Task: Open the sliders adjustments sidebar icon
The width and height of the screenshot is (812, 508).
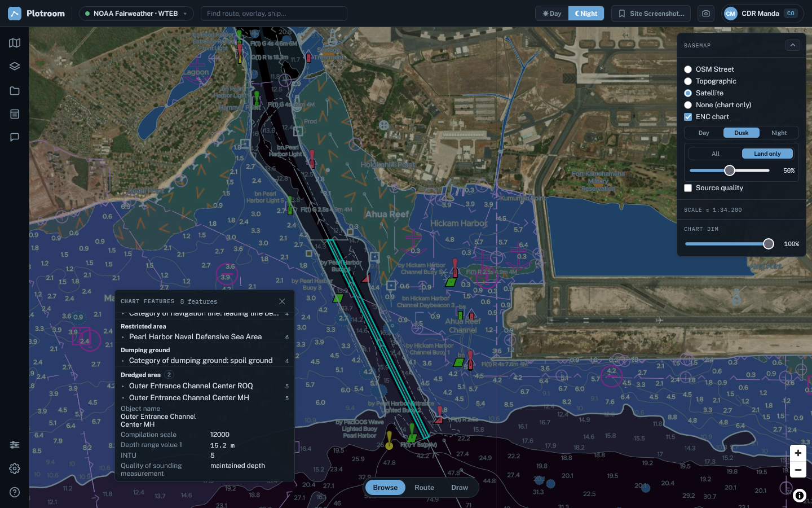Action: 15,445
